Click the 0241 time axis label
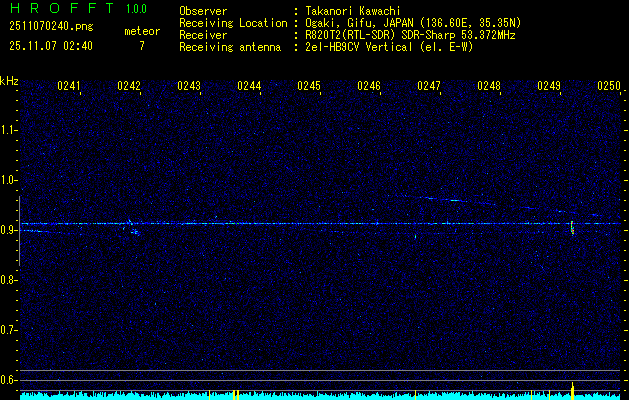Viewport: 629px width, 400px height. coord(69,87)
